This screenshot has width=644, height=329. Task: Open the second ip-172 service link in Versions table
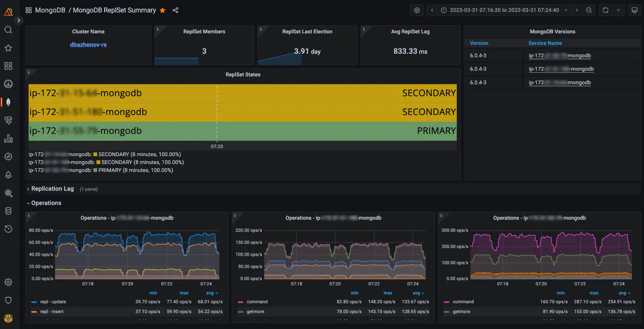tap(561, 69)
